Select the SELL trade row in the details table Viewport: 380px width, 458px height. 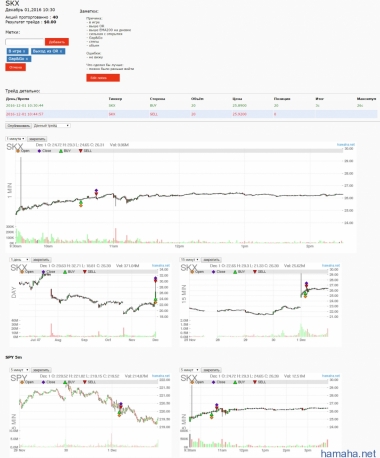[191, 114]
